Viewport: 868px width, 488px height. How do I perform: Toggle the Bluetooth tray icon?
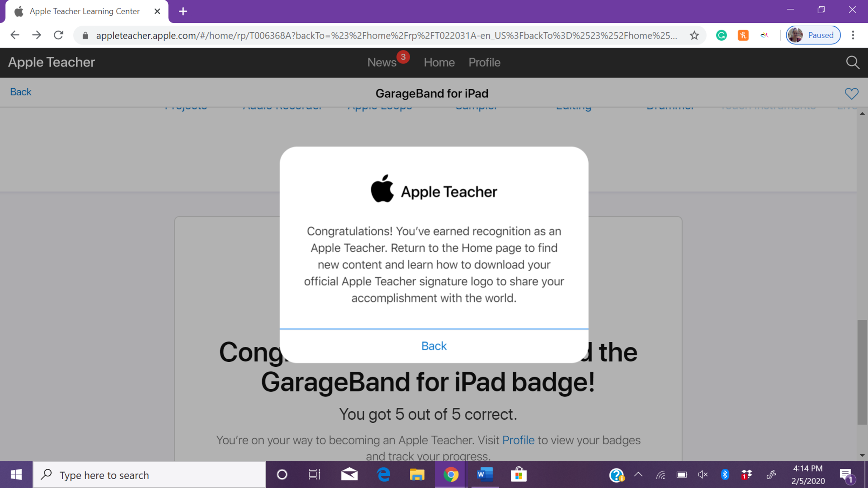(725, 474)
